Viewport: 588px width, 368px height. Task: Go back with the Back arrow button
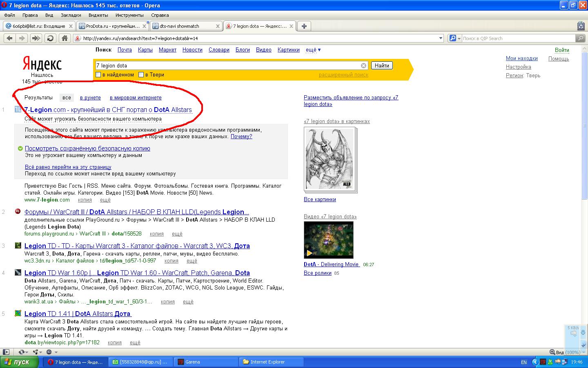point(10,38)
